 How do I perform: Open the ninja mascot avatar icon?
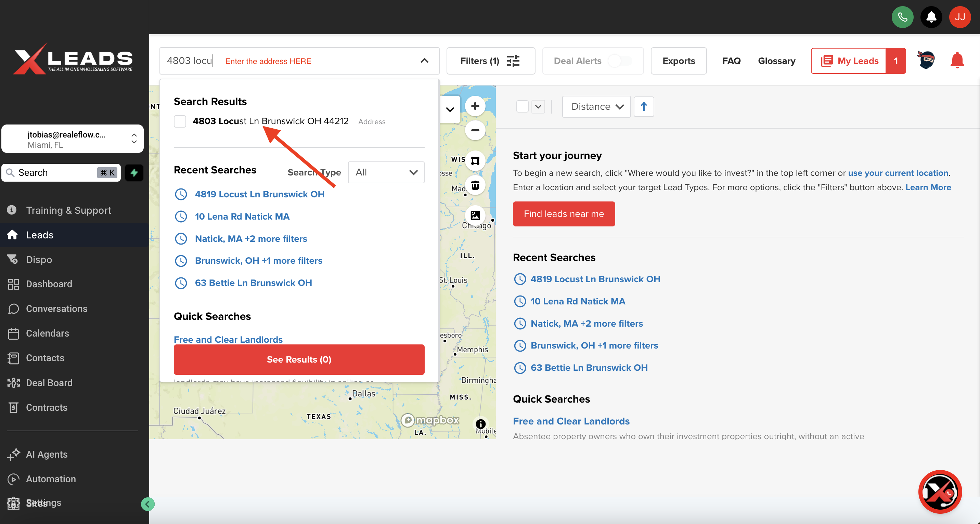coord(926,61)
